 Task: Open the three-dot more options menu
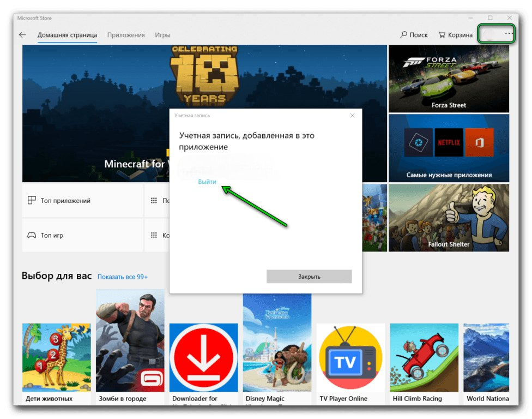(509, 34)
